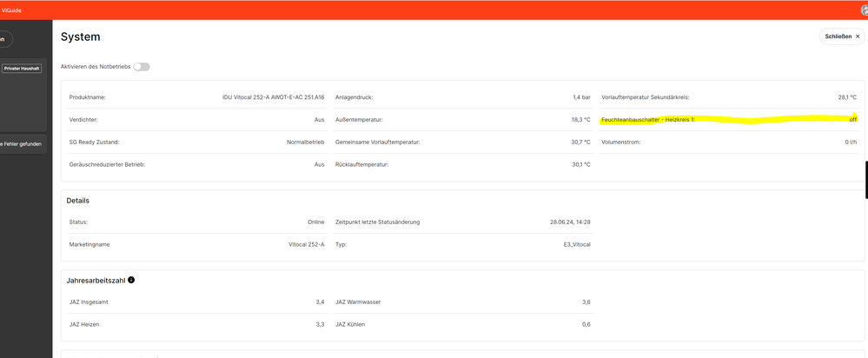Click the JAZ Warmwasser value 3,6
This screenshot has height=358, width=868.
point(585,302)
